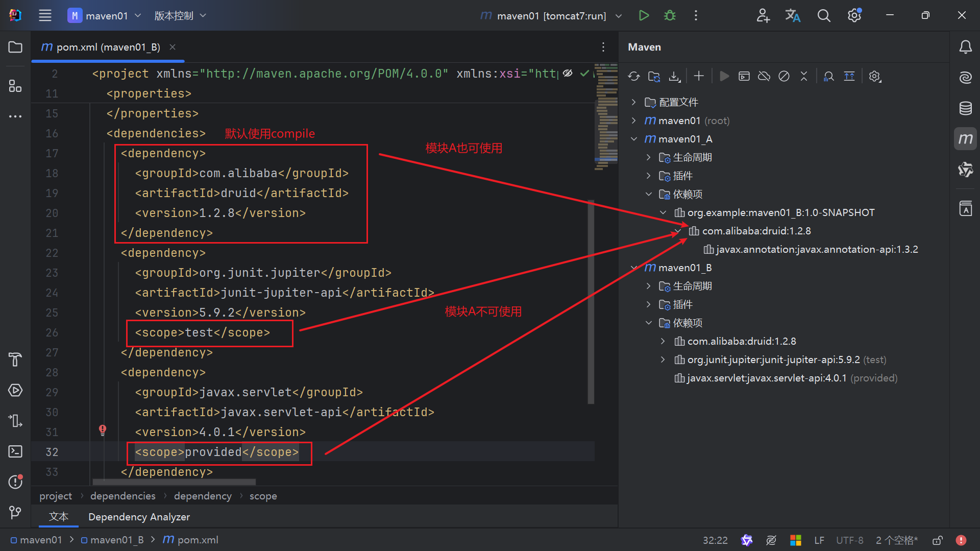
Task: Download sources and documentation
Action: [x=674, y=76]
